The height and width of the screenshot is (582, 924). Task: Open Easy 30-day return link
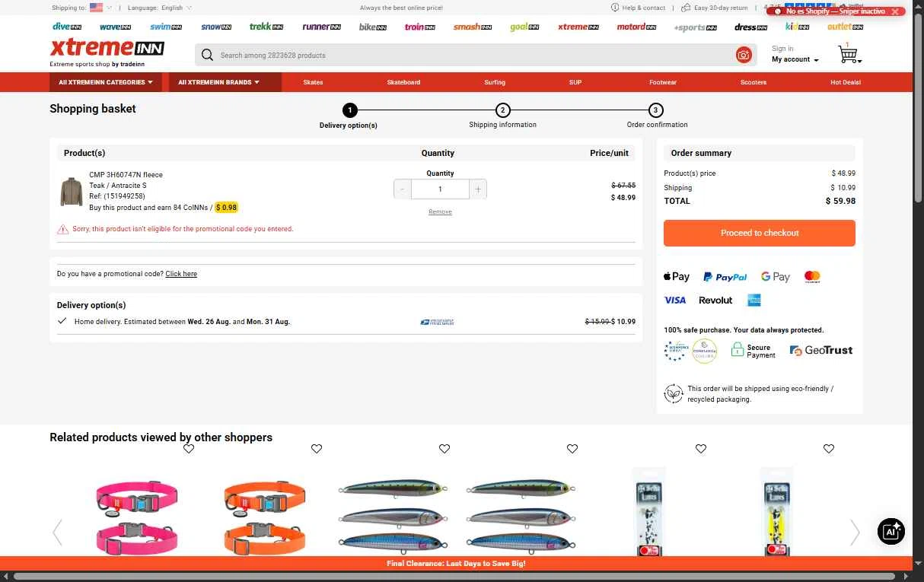[x=714, y=8]
